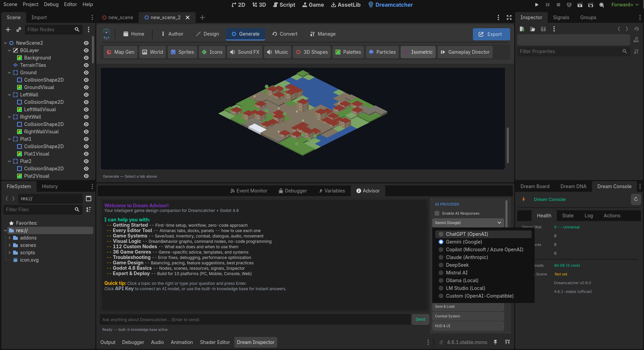Open the Sound FX generator
Image resolution: width=644 pixels, height=350 pixels.
coord(245,52)
